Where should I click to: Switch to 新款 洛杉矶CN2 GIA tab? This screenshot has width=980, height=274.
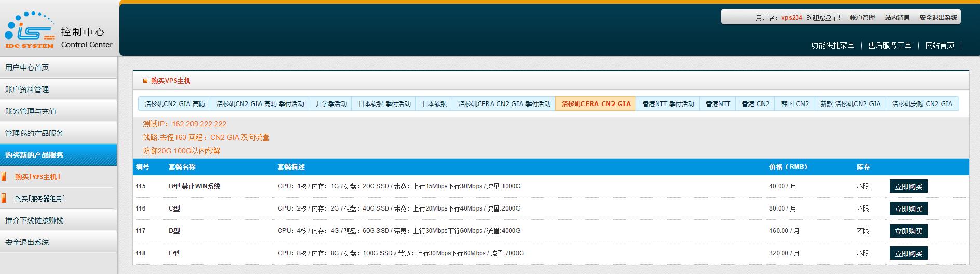(850, 103)
